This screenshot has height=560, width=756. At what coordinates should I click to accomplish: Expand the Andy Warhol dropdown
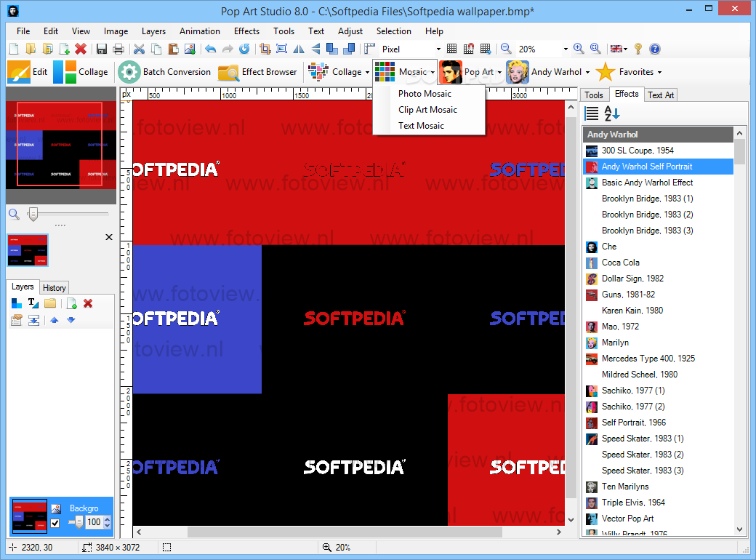click(x=587, y=72)
